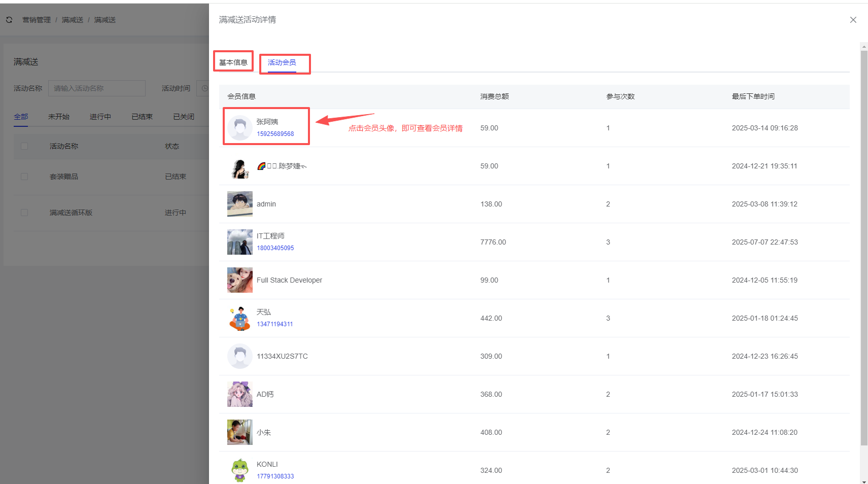Click IT工程师's profile avatar
Viewport: 868px width, 484px height.
click(x=239, y=242)
